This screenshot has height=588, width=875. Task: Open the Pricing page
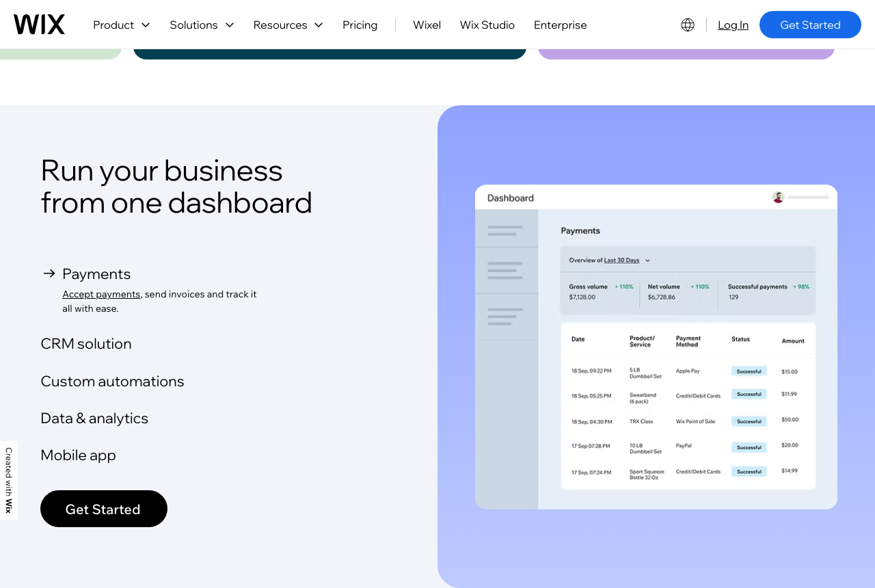(x=360, y=25)
